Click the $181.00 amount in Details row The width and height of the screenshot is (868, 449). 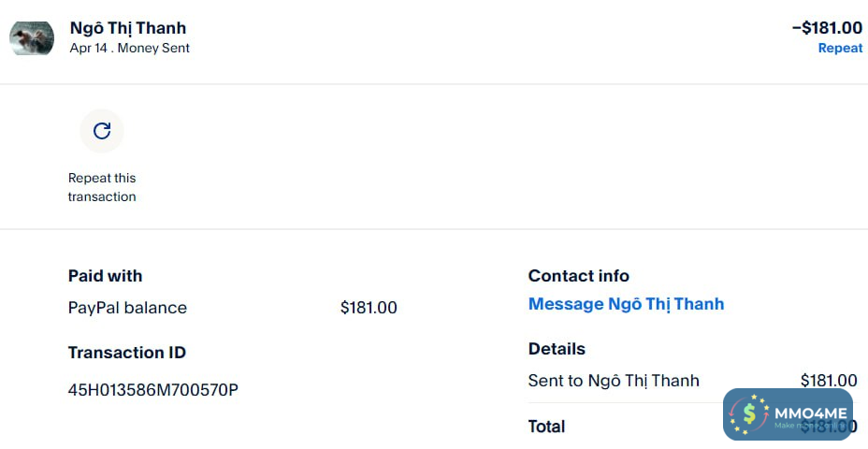pyautogui.click(x=829, y=381)
